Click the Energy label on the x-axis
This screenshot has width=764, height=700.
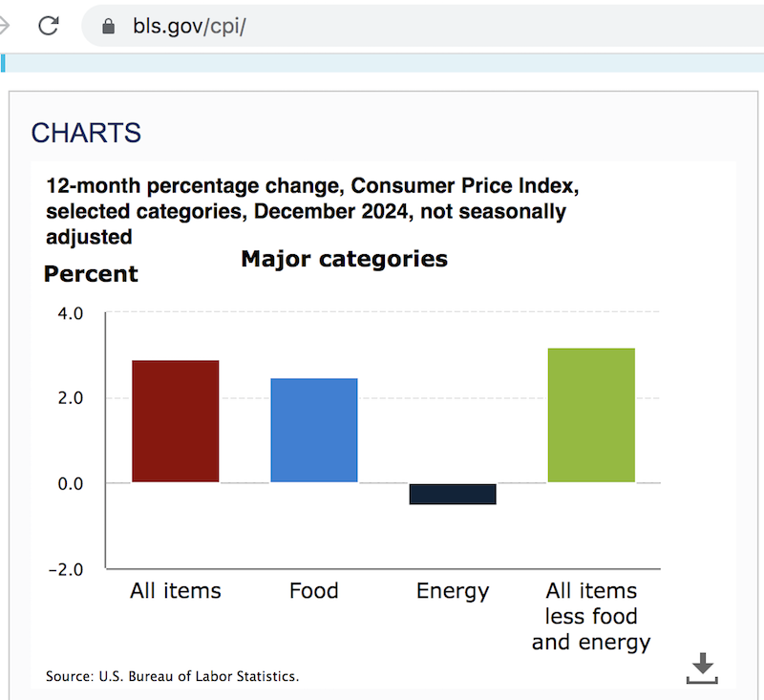(452, 590)
